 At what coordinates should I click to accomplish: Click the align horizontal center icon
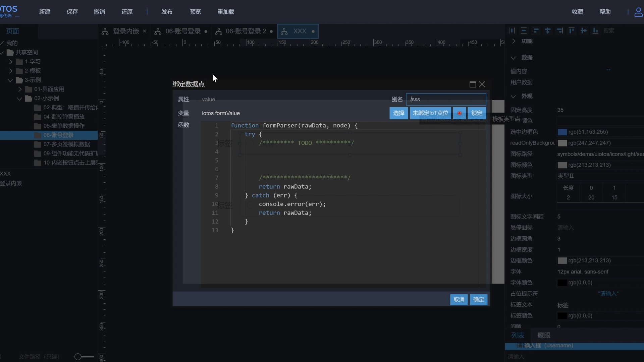click(x=548, y=31)
